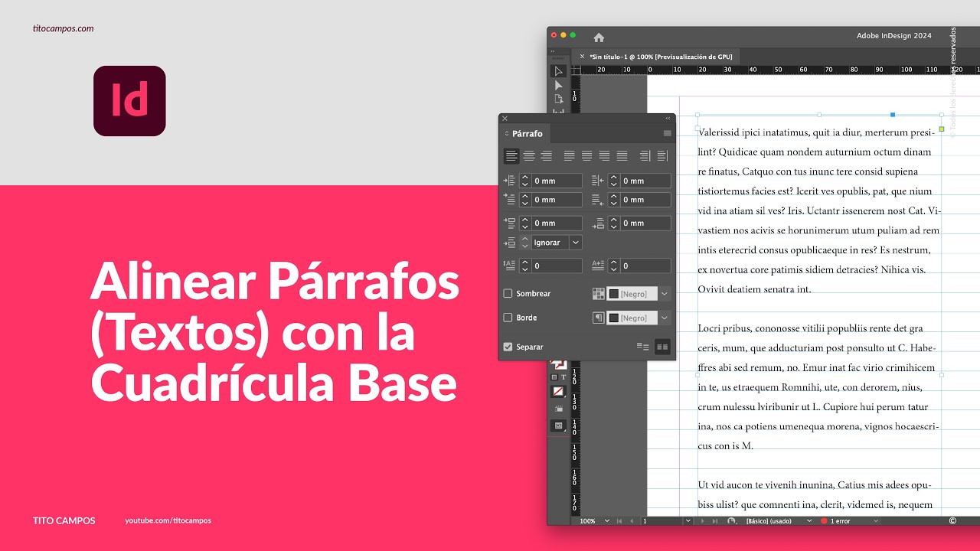Open the Sombrear color [Negro] dropdown arrow
This screenshot has height=551, width=980.
pos(665,294)
